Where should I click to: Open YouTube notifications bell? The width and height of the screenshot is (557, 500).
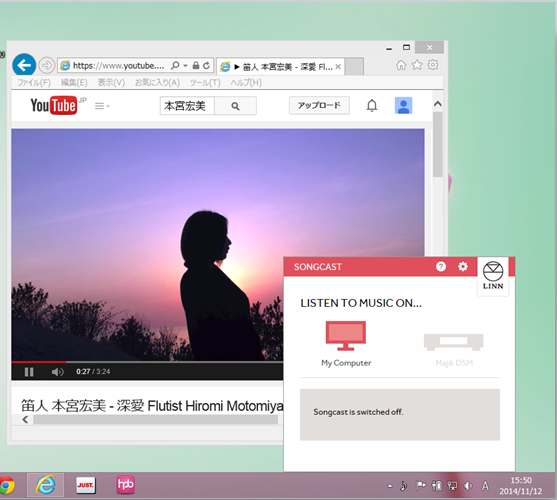[x=372, y=105]
